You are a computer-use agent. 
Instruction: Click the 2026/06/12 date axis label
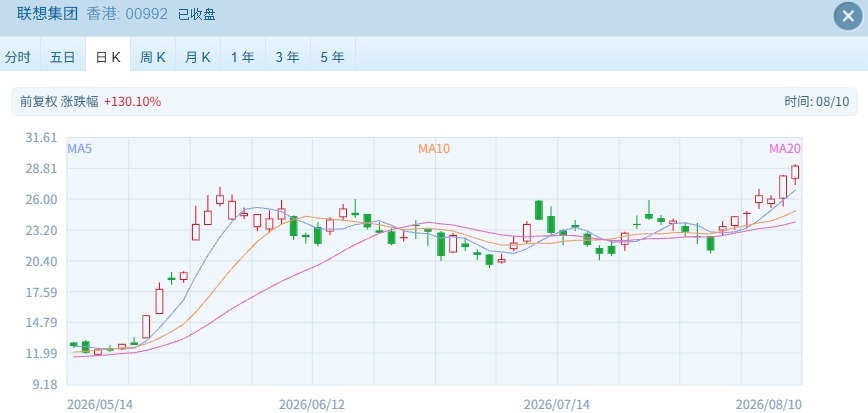(x=312, y=404)
